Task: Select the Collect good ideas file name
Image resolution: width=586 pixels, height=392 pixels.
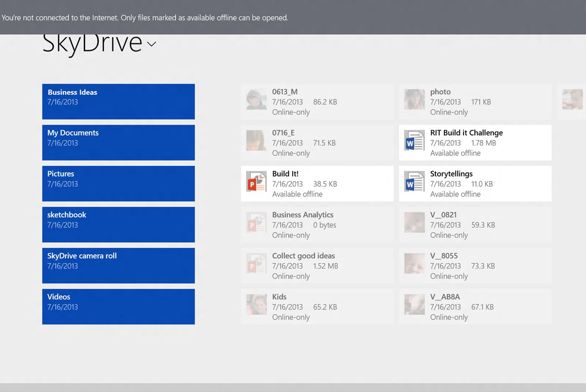Action: click(304, 256)
